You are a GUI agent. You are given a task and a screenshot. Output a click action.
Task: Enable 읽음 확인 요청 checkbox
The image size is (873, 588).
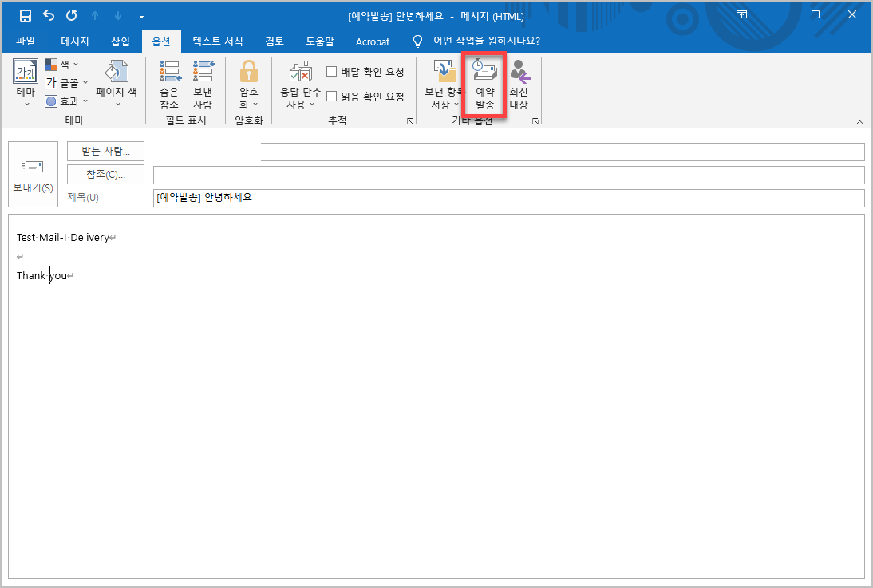tap(365, 97)
